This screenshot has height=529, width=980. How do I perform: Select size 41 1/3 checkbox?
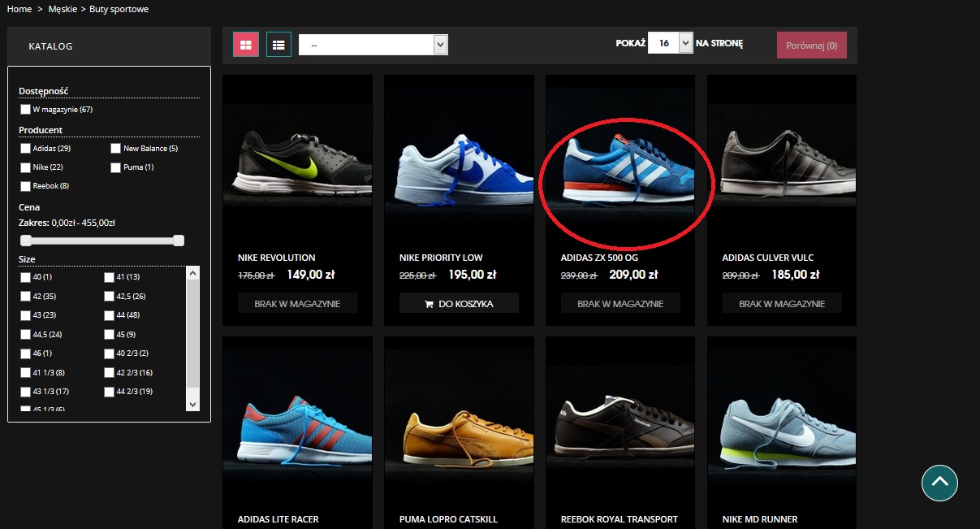(26, 373)
